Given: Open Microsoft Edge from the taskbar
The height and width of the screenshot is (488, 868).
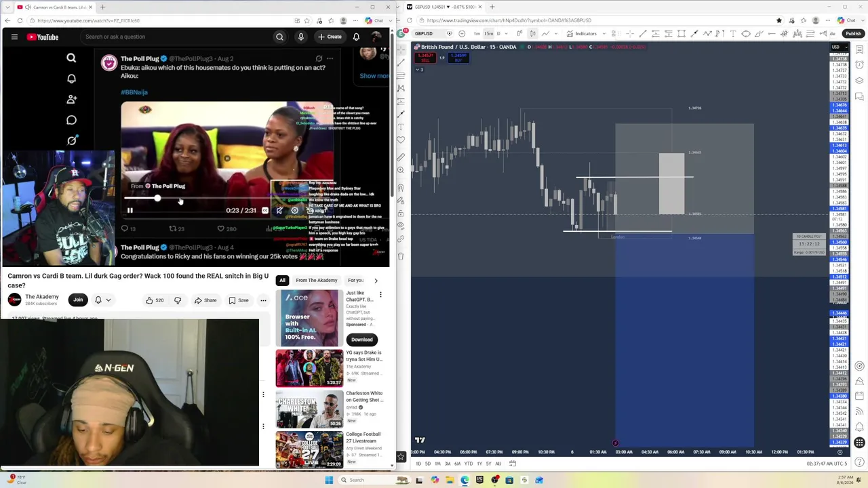Looking at the screenshot, I should tap(465, 480).
